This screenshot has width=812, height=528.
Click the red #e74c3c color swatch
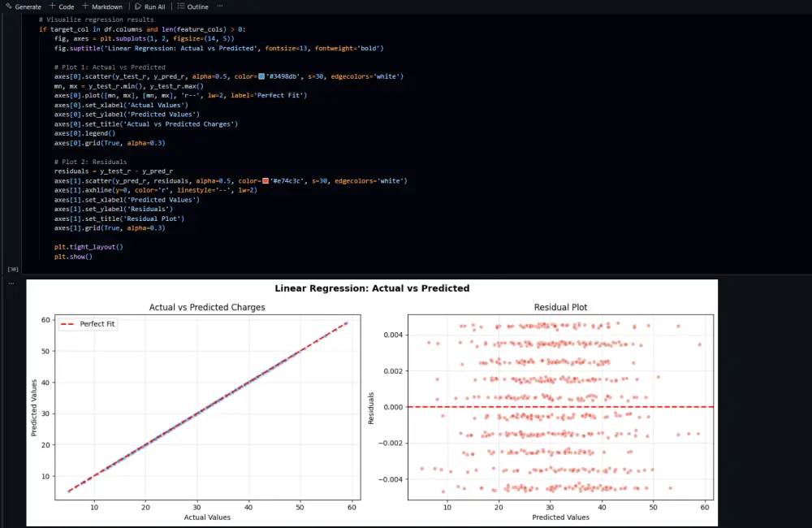tap(266, 181)
